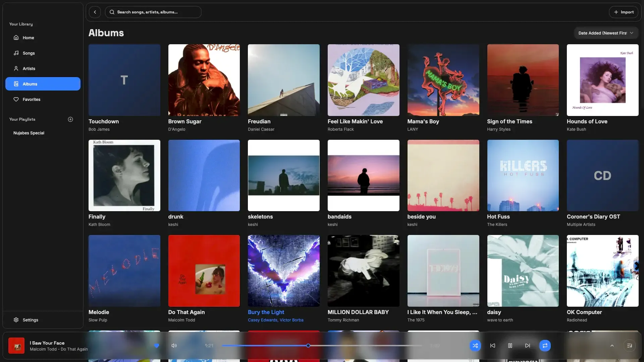Screen dimensions: 644x362
Task: Open the skeletons album cover
Action: coord(284,175)
